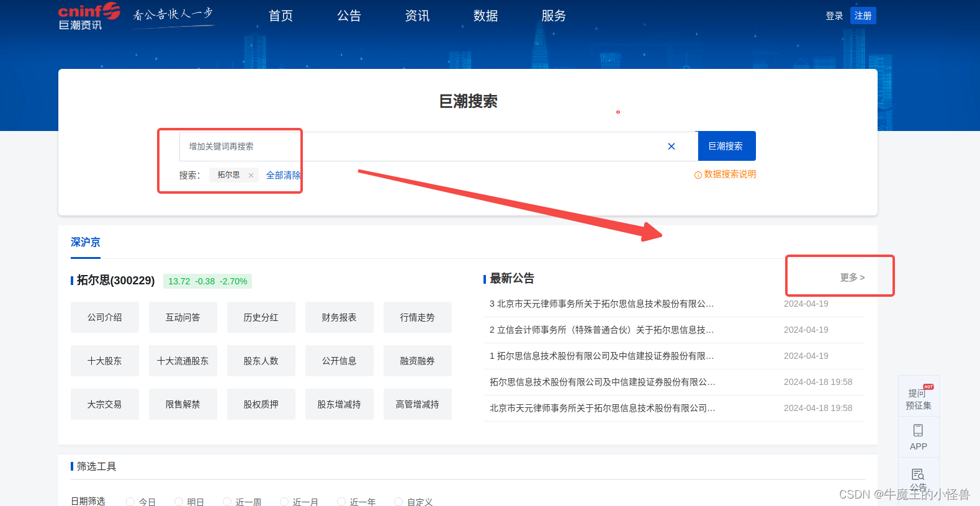Open the 数据搜索说明 link
Viewport: 980px width, 506px height.
click(x=730, y=174)
